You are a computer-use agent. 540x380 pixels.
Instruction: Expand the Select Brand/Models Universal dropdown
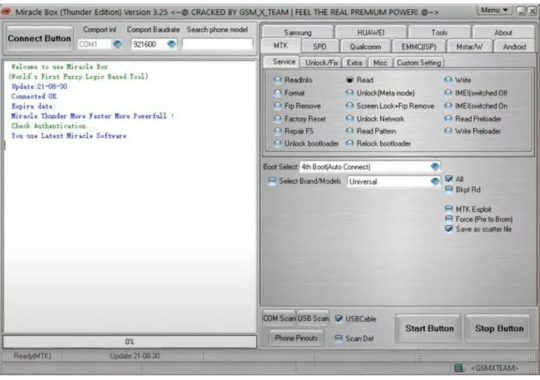click(435, 181)
